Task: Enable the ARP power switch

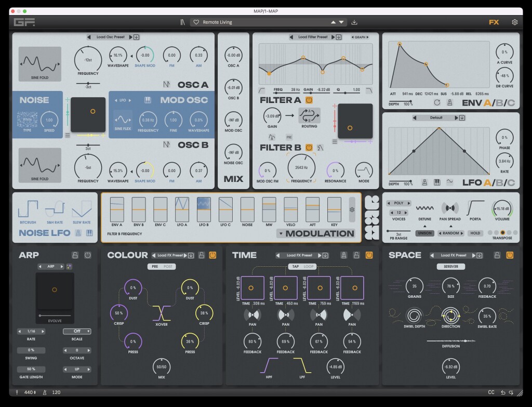Action: point(88,255)
